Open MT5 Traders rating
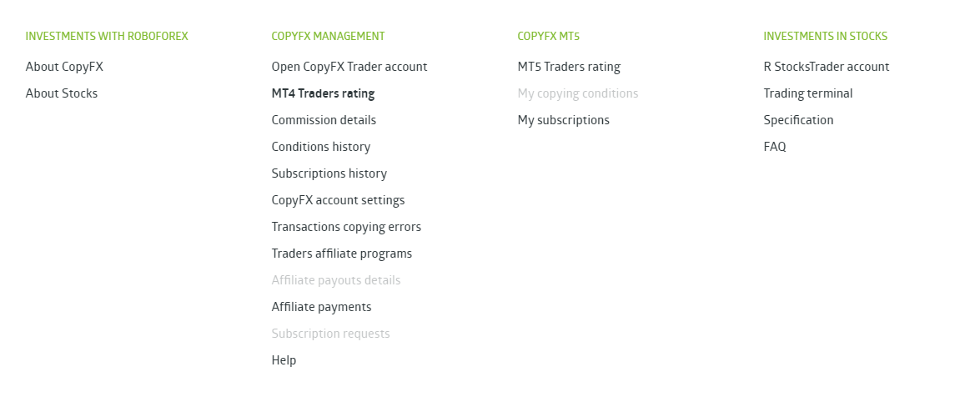This screenshot has width=980, height=402. click(x=569, y=67)
